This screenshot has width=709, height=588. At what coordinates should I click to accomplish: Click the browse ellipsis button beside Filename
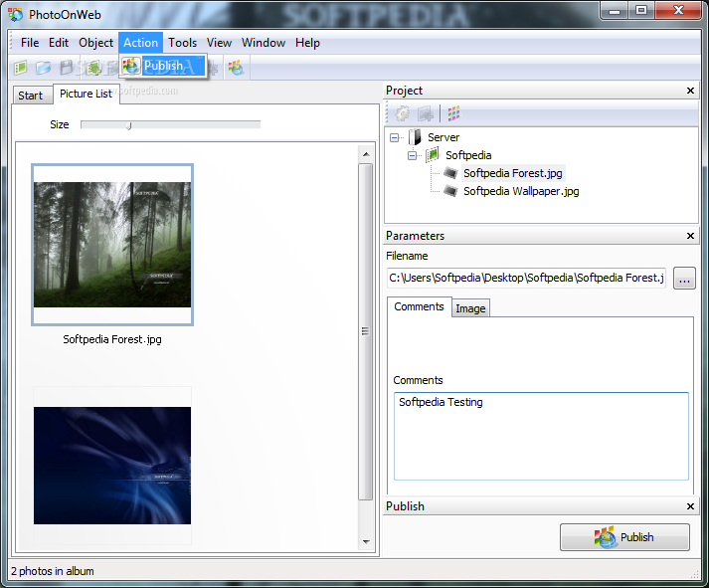(x=684, y=279)
